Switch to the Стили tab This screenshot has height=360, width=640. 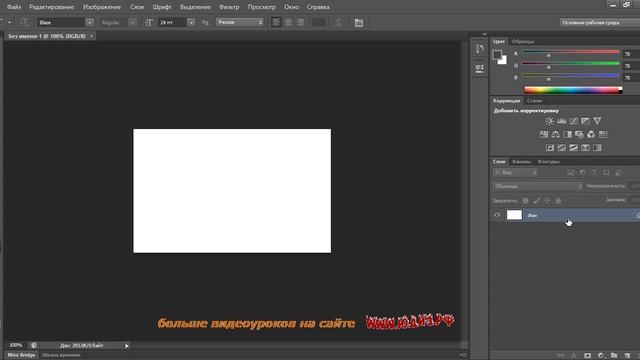pos(534,100)
